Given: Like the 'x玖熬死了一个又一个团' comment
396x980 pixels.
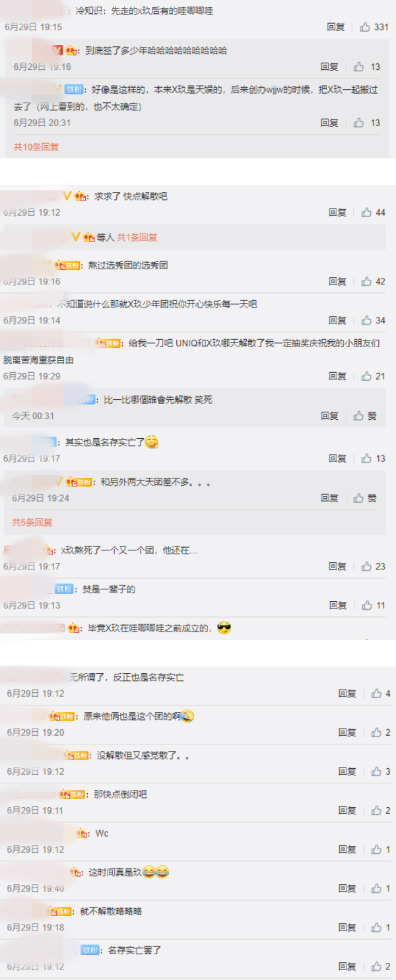Looking at the screenshot, I should pyautogui.click(x=374, y=566).
